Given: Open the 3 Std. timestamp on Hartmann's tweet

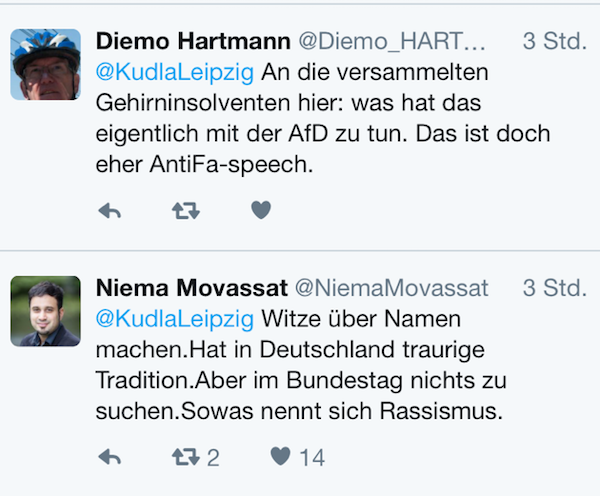Looking at the screenshot, I should 554,41.
